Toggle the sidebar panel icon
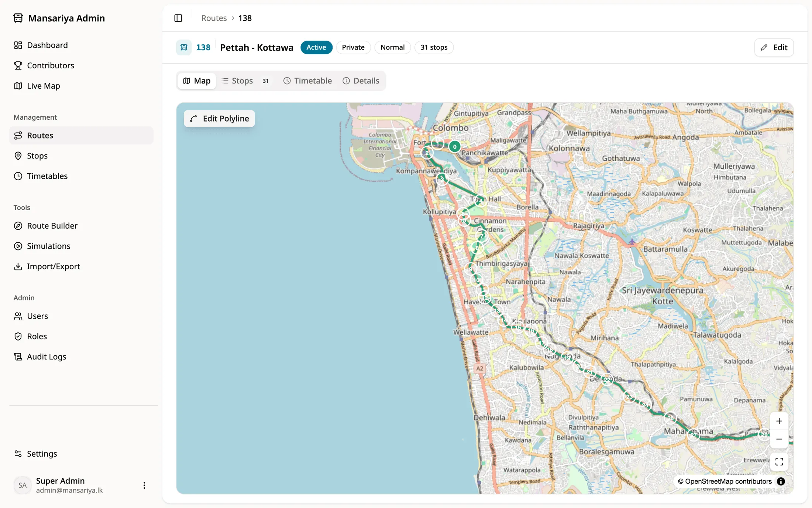Viewport: 812px width, 508px height. click(x=178, y=18)
